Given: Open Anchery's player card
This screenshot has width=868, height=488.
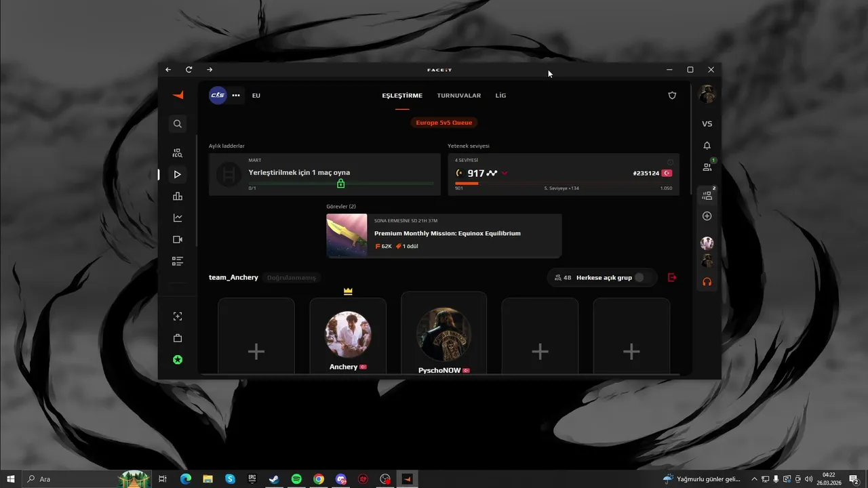Looking at the screenshot, I should (348, 336).
